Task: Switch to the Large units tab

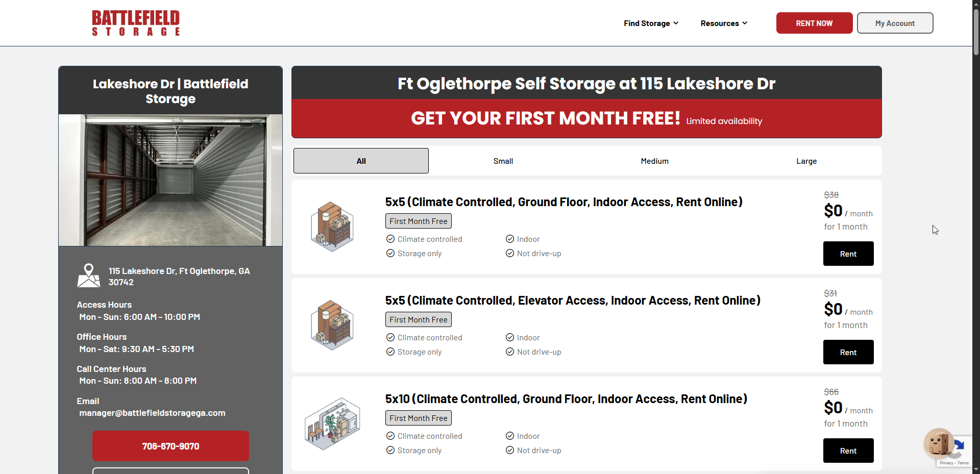Action: tap(806, 161)
